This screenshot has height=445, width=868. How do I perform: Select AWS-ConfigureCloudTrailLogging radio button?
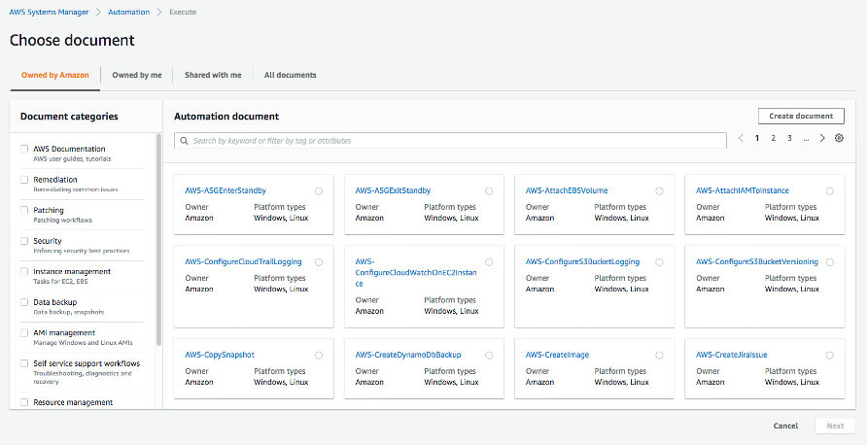point(319,262)
